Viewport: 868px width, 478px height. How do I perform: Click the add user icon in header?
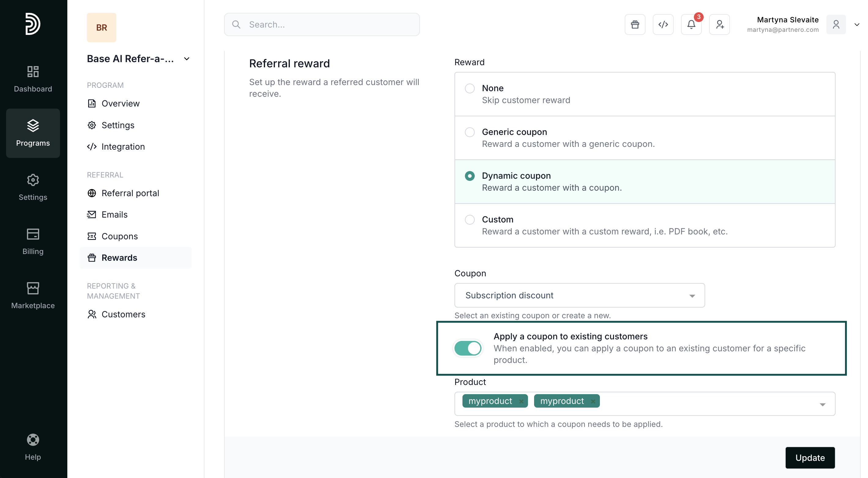click(719, 24)
